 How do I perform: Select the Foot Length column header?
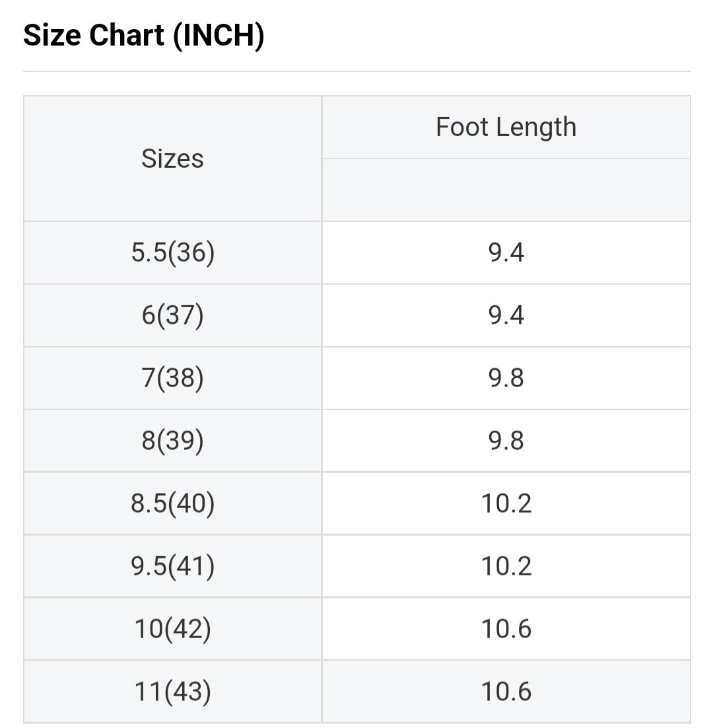506,127
